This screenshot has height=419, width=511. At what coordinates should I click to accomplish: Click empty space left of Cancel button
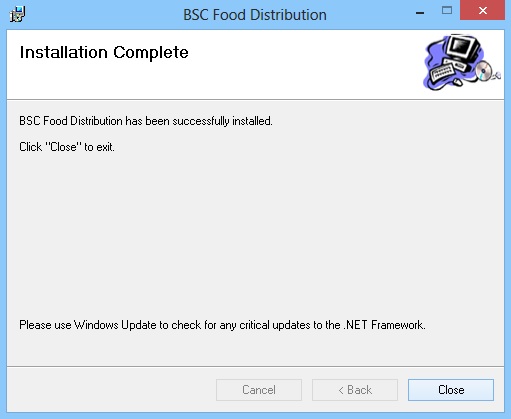point(112,390)
